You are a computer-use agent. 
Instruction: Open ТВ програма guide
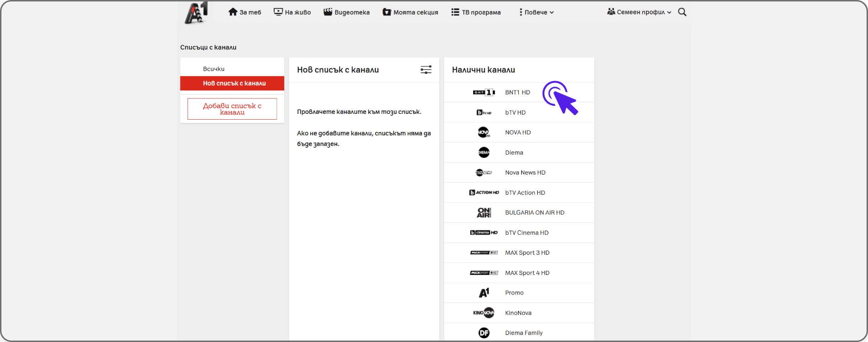click(476, 12)
